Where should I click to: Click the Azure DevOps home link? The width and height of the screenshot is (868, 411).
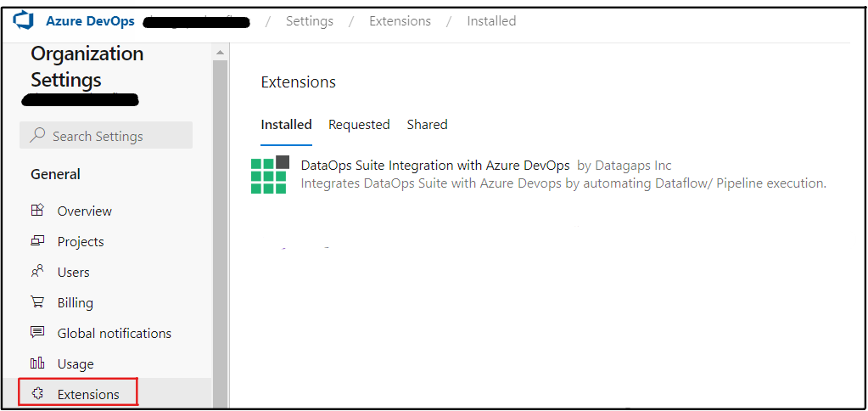[x=90, y=21]
